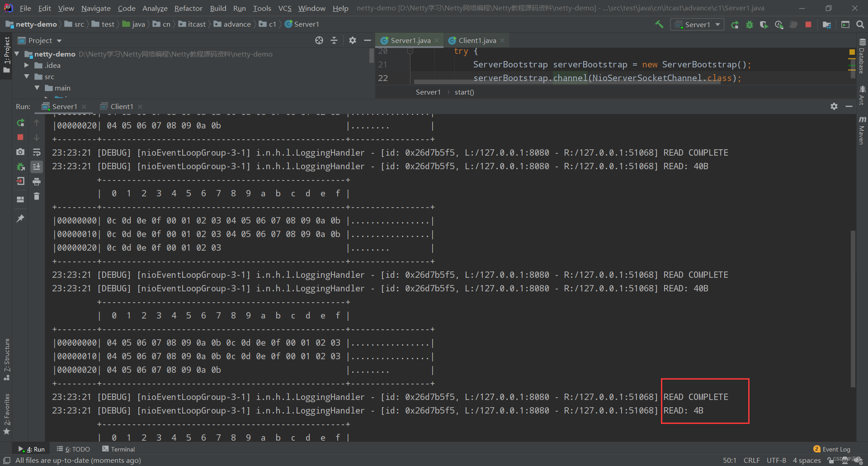Stop Server1 with red square in Run panel
The image size is (868, 466).
coord(20,137)
